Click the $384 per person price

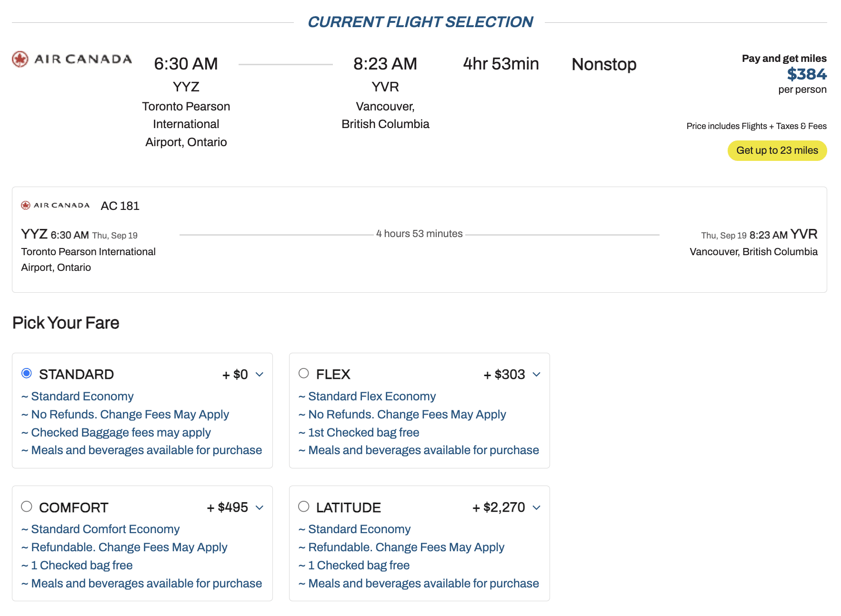[807, 74]
